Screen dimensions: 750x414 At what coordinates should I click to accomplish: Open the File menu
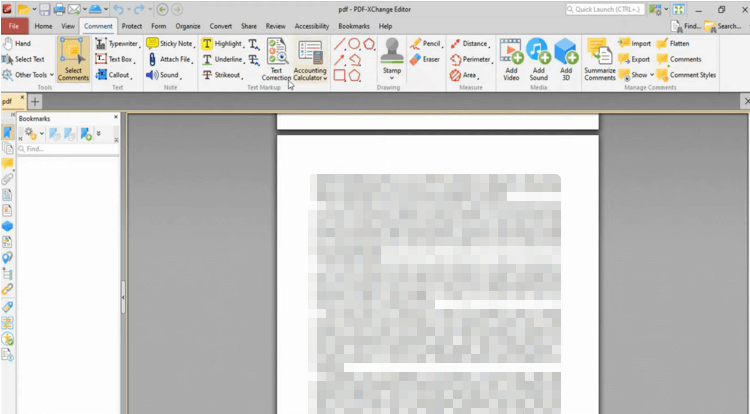(14, 26)
